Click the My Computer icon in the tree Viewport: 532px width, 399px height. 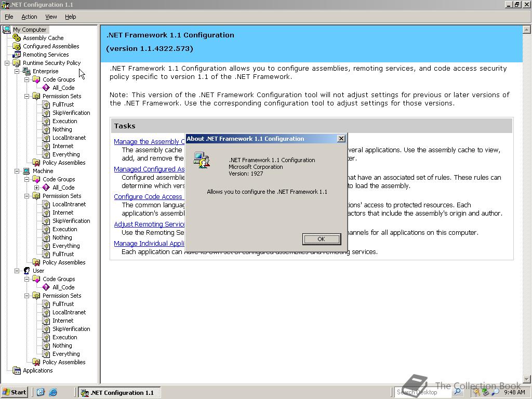6,30
